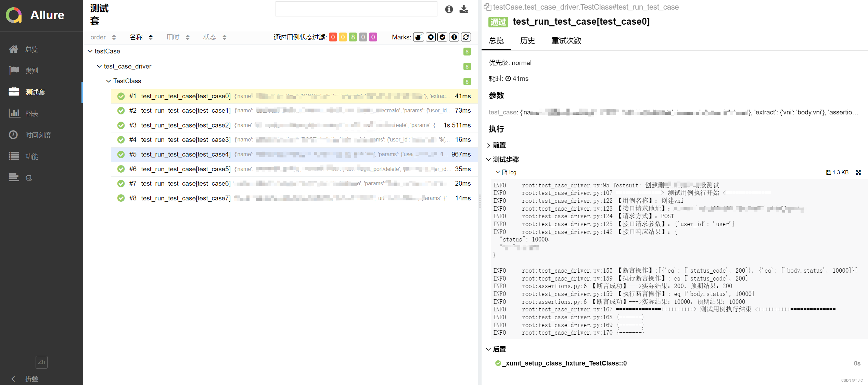
Task: Select test #8 test_run_test_case[test_case7]
Action: tap(294, 198)
